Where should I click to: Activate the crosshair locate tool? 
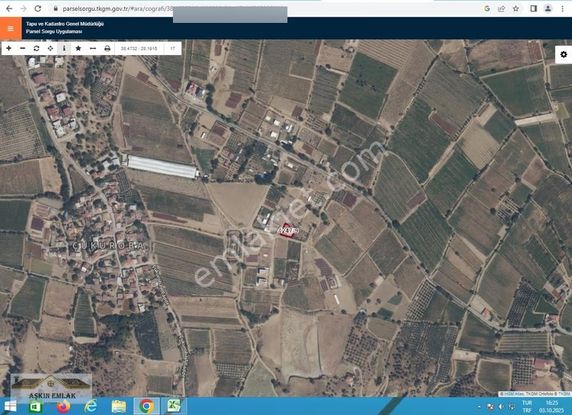tap(50, 48)
